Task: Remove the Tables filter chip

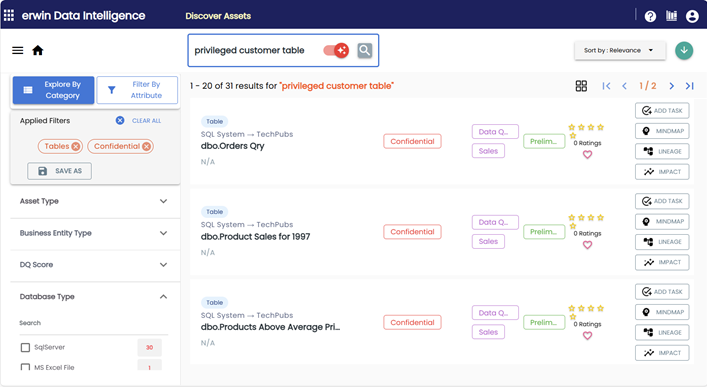Action: (x=76, y=146)
